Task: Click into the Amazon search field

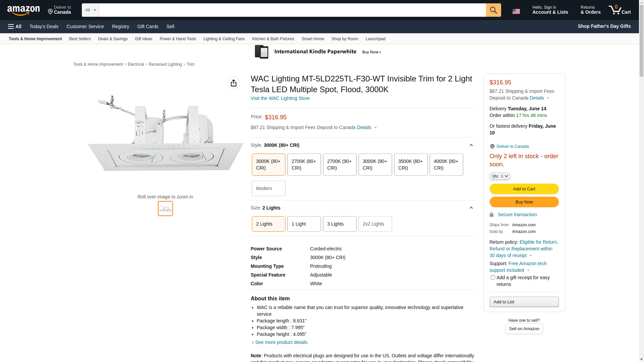Action: tap(292, 10)
